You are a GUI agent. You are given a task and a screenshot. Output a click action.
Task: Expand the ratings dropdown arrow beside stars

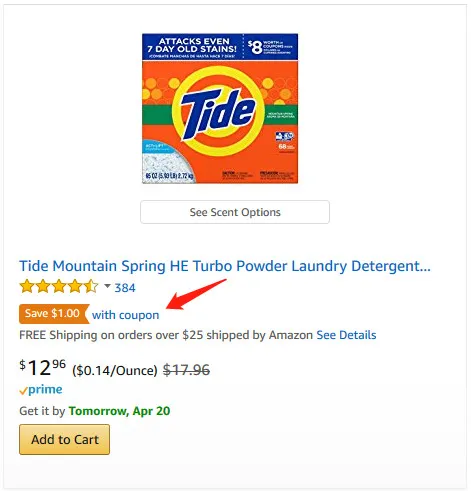click(107, 286)
